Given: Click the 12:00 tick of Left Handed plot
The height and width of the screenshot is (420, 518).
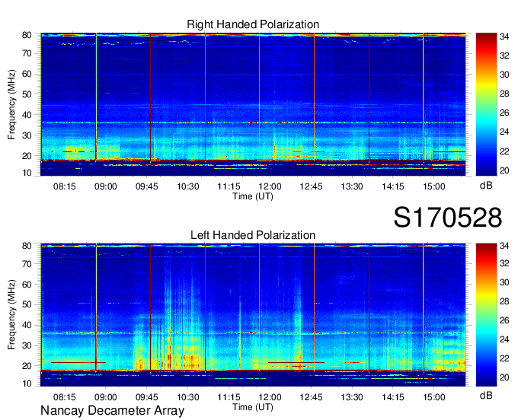Looking at the screenshot, I should 270,397.
